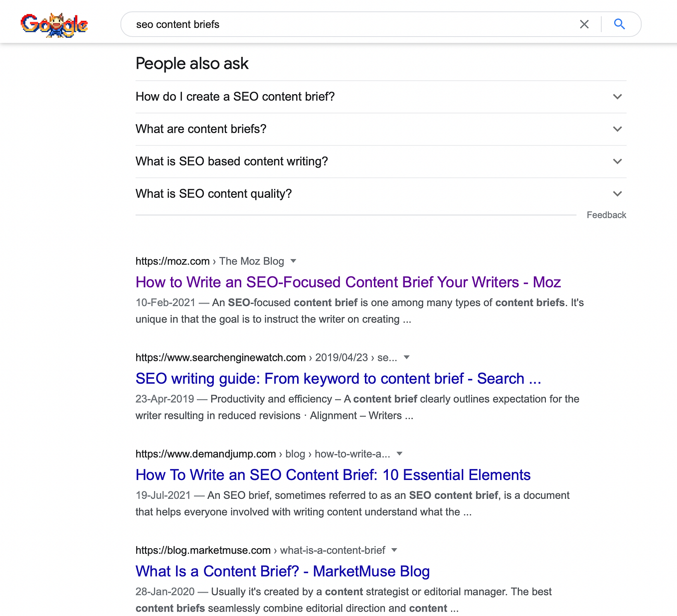Click the blue magnifier search icon
Screen dimensions: 677x616
click(619, 24)
